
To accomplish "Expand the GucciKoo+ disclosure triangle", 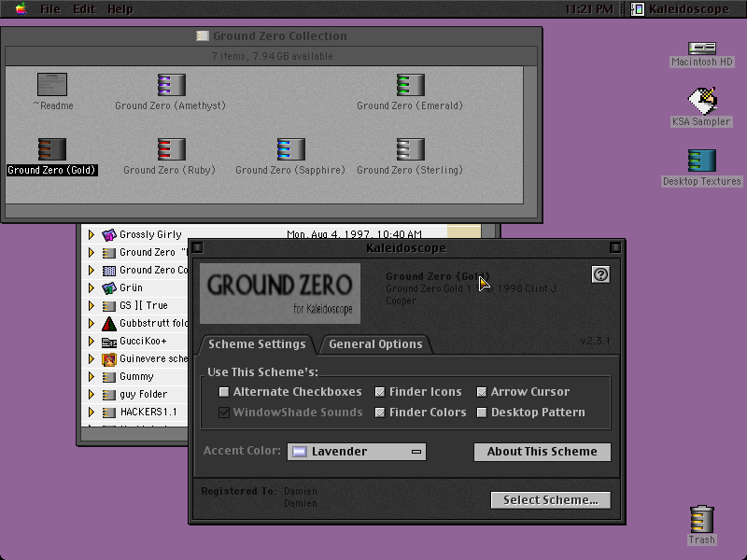I will [x=91, y=342].
